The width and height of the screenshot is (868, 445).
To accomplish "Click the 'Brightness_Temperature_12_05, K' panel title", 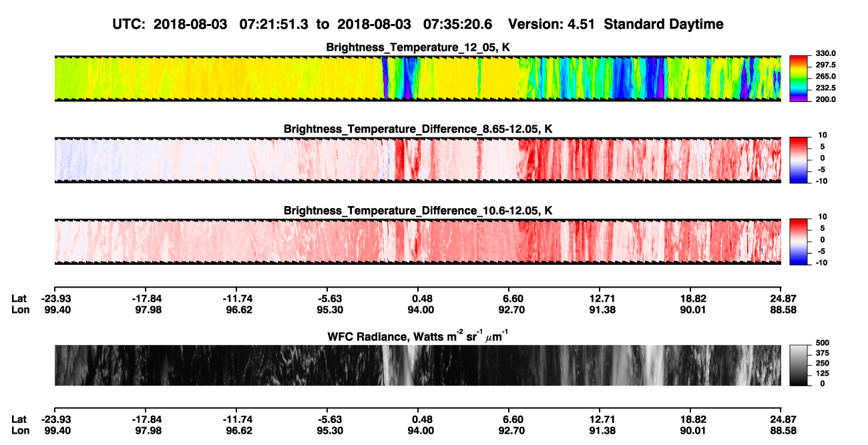I will [x=418, y=47].
